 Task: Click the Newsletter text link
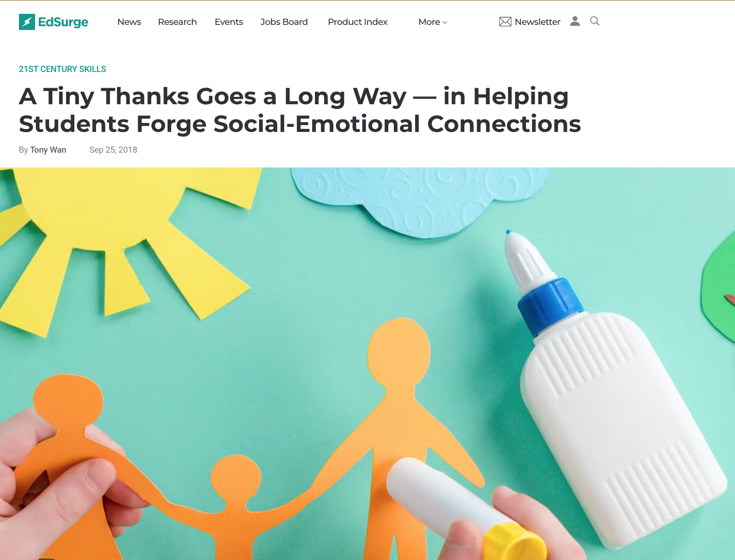[537, 22]
